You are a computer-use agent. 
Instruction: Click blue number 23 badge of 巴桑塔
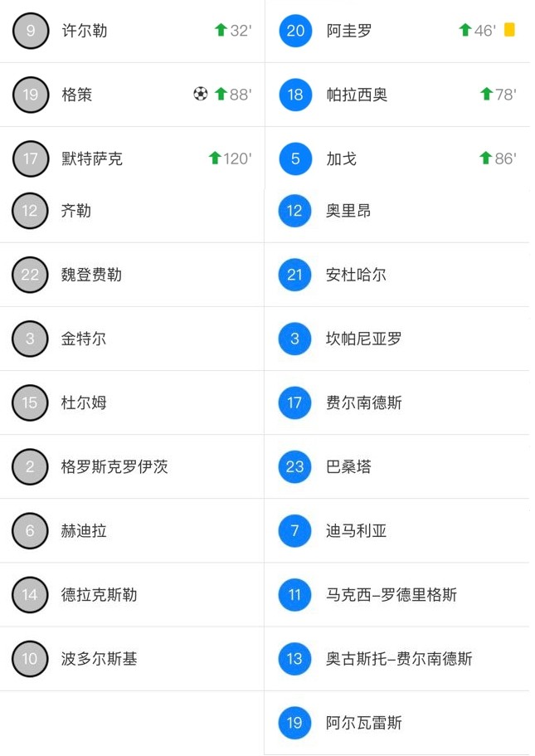point(294,467)
